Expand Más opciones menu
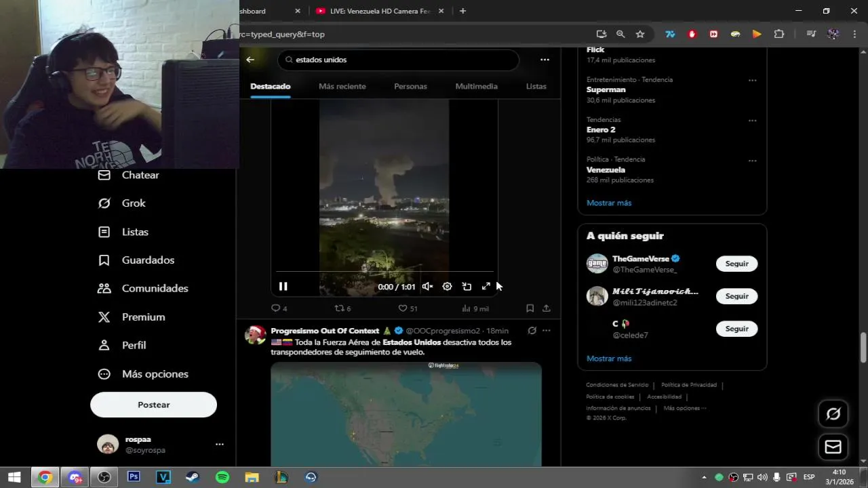The height and width of the screenshot is (488, 868). pos(143,374)
